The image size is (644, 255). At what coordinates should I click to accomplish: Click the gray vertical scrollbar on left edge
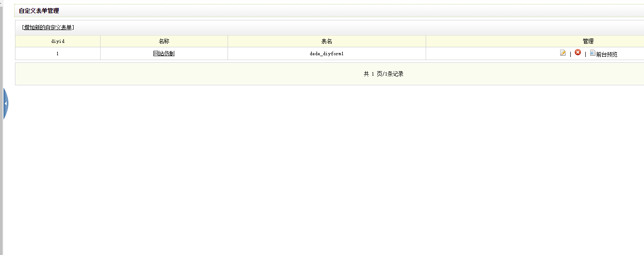tap(1, 155)
